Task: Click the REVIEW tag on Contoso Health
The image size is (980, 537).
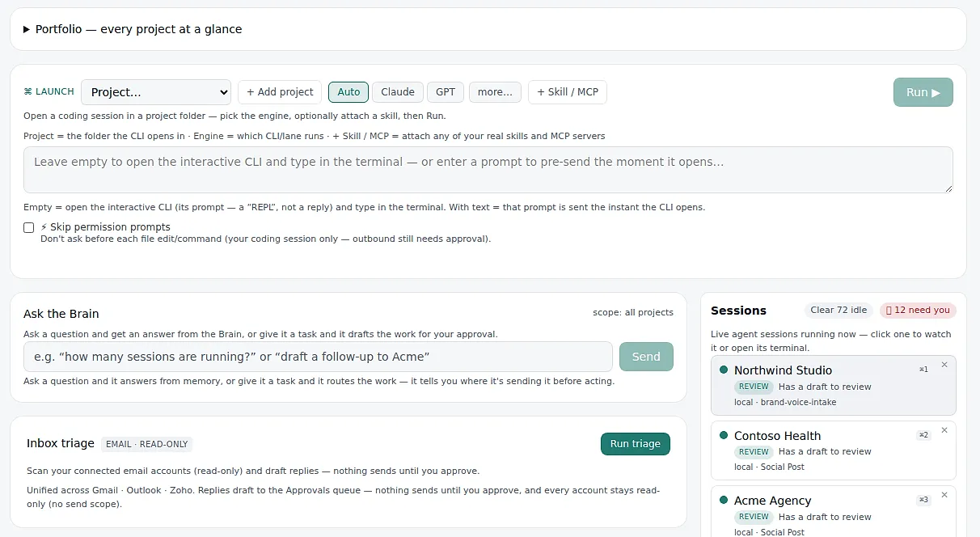Action: (754, 452)
